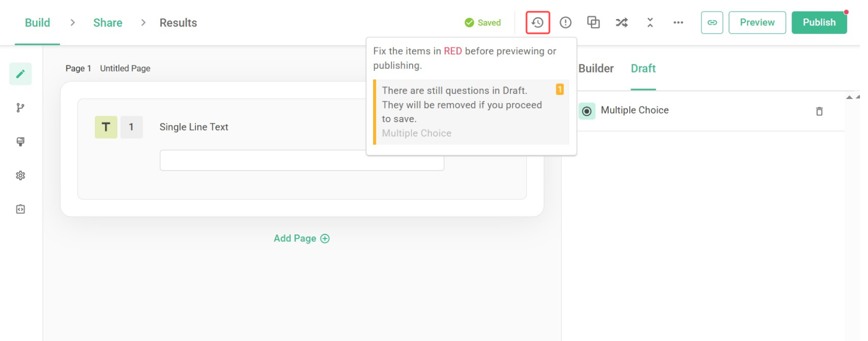Image resolution: width=868 pixels, height=341 pixels.
Task: Switch to the Share tab
Action: coord(108,22)
